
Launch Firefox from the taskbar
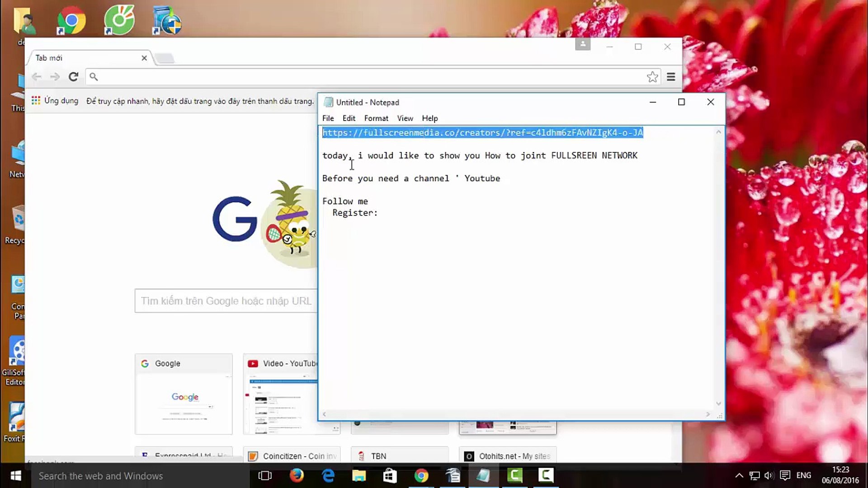click(297, 475)
